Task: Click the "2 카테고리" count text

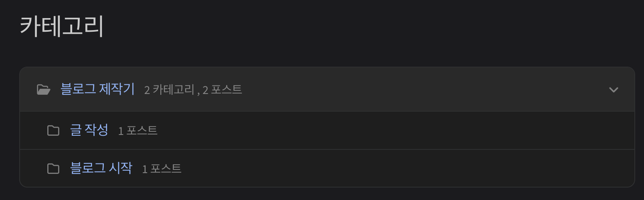Action: (x=169, y=90)
